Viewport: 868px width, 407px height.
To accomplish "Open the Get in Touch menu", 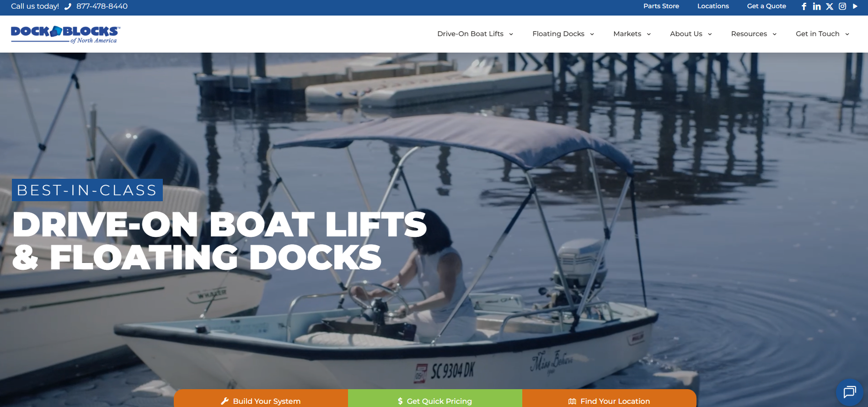I will tap(822, 34).
